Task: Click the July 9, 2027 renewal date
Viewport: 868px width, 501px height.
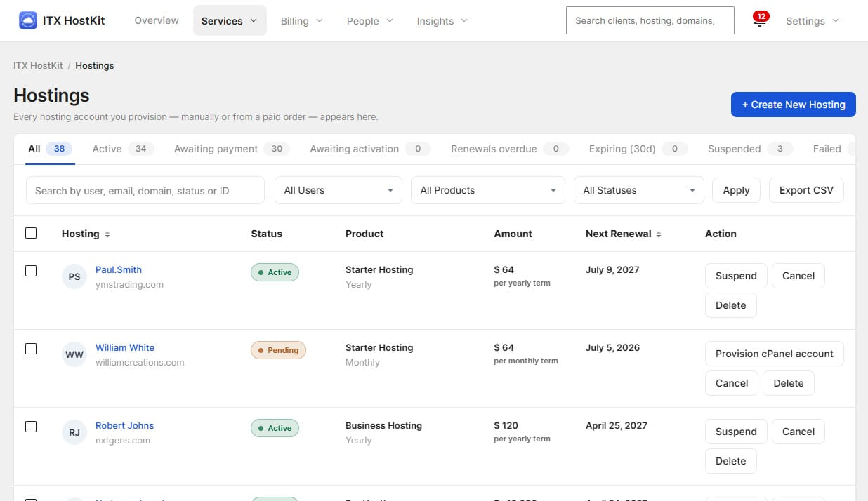Action: tap(612, 269)
